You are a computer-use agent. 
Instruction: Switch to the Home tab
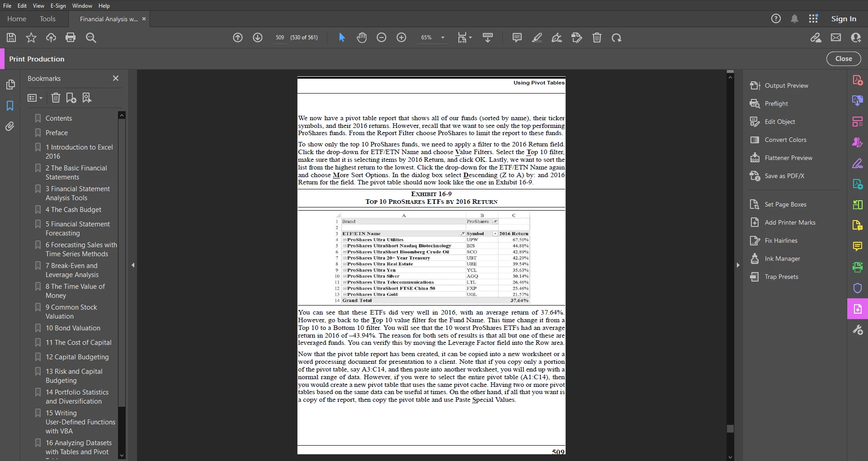click(17, 19)
